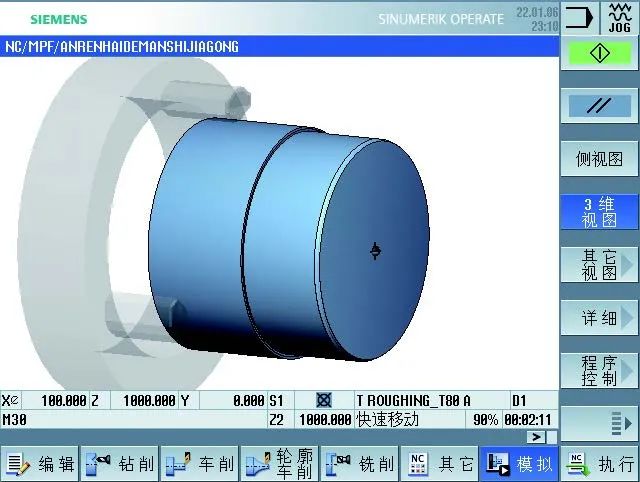This screenshot has height=482, width=640.
Task: Open the JOG mode icon
Action: (619, 17)
